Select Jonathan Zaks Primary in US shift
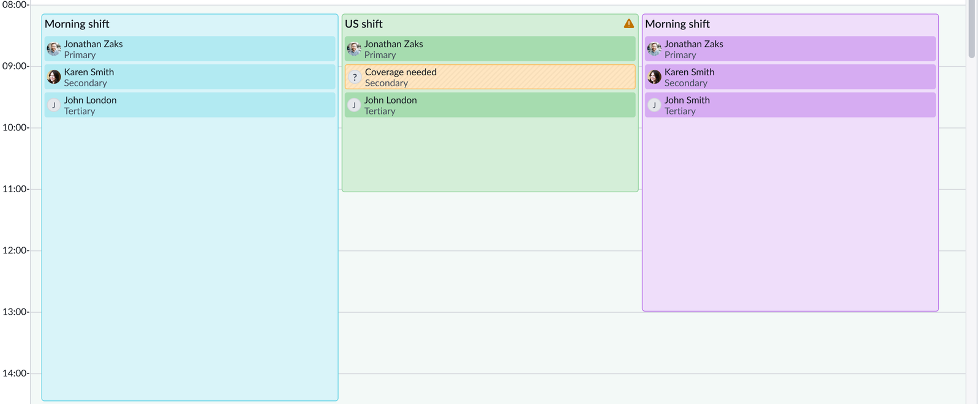This screenshot has height=404, width=980. [x=490, y=49]
